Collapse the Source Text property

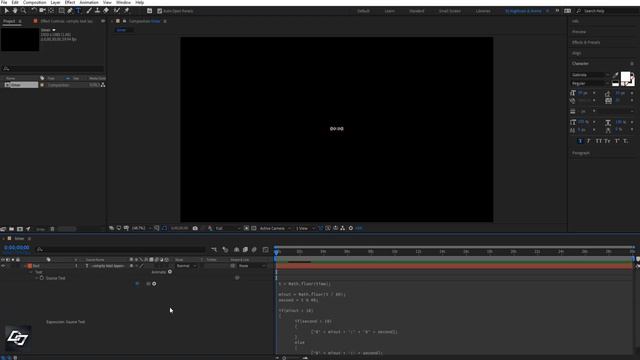click(37, 278)
